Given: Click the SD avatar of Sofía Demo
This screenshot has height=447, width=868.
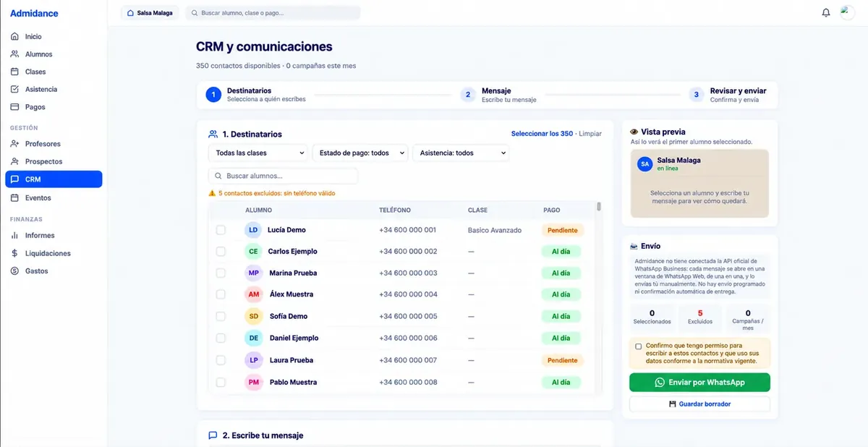Looking at the screenshot, I should tap(253, 317).
